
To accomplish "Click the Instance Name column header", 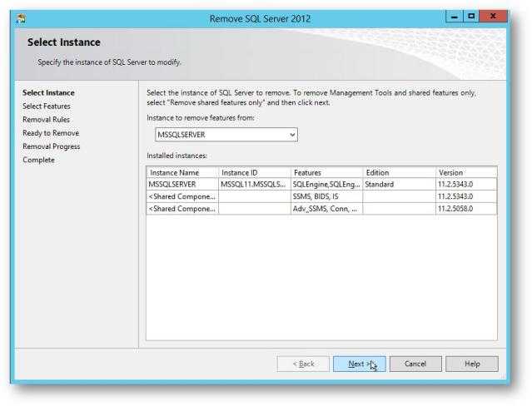I will pos(181,172).
